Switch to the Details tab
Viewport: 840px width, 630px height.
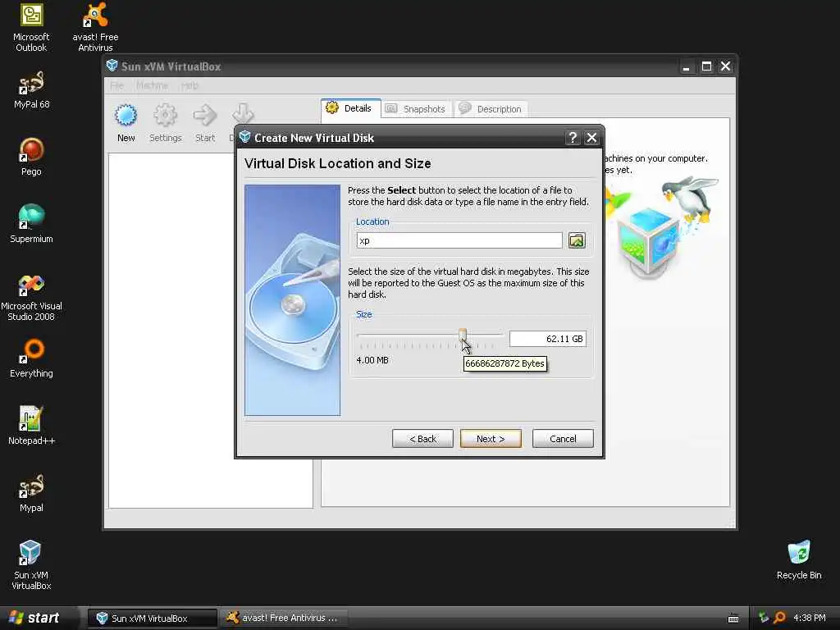pyautogui.click(x=351, y=108)
